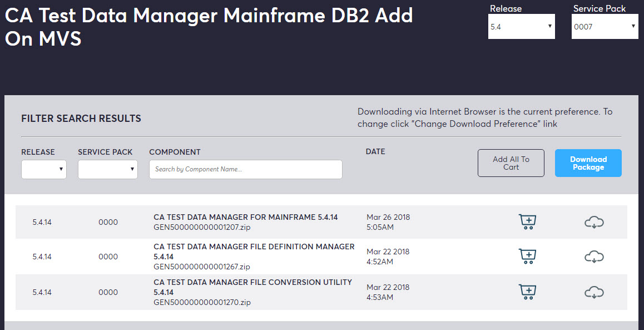Image resolution: width=644 pixels, height=330 pixels.
Task: Open the top Service Pack 0007 dropdown
Action: tap(605, 27)
